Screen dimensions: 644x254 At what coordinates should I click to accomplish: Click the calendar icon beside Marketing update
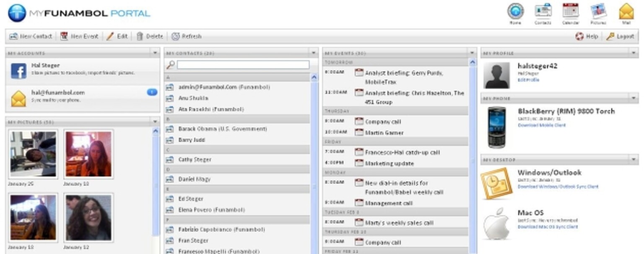359,163
